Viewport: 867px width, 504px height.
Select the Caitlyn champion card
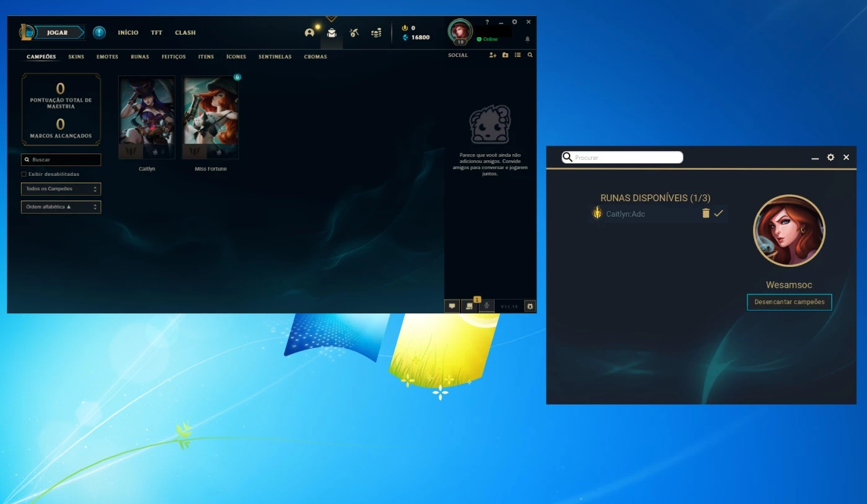[x=147, y=118]
